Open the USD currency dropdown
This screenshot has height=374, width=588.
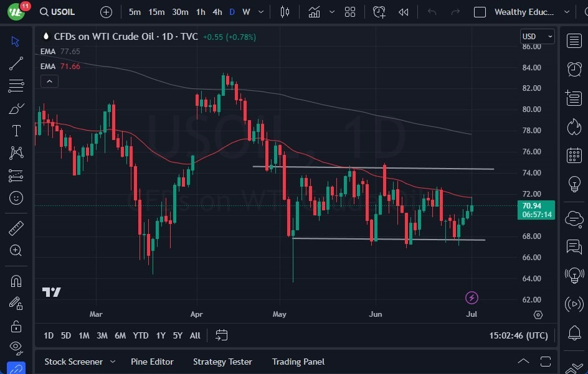(x=537, y=36)
